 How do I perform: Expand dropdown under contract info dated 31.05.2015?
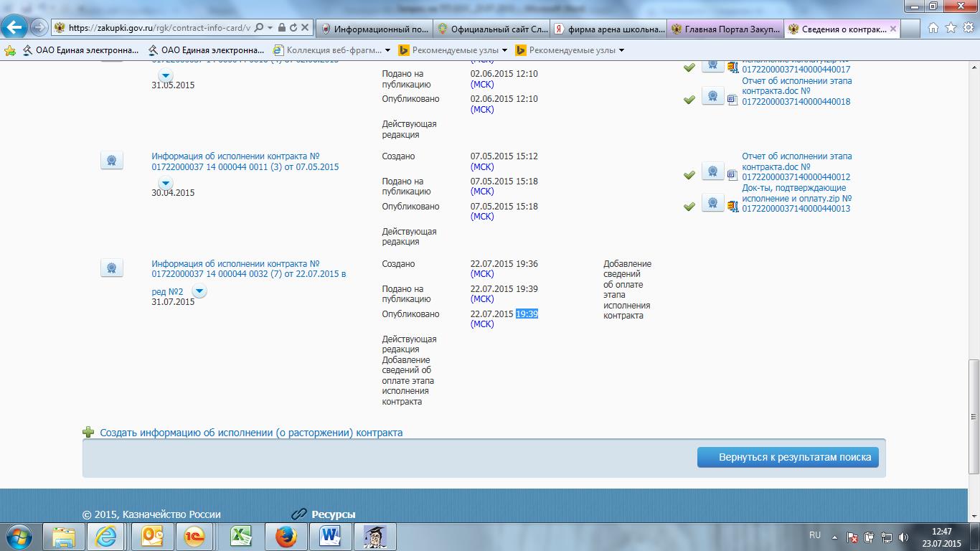point(166,75)
